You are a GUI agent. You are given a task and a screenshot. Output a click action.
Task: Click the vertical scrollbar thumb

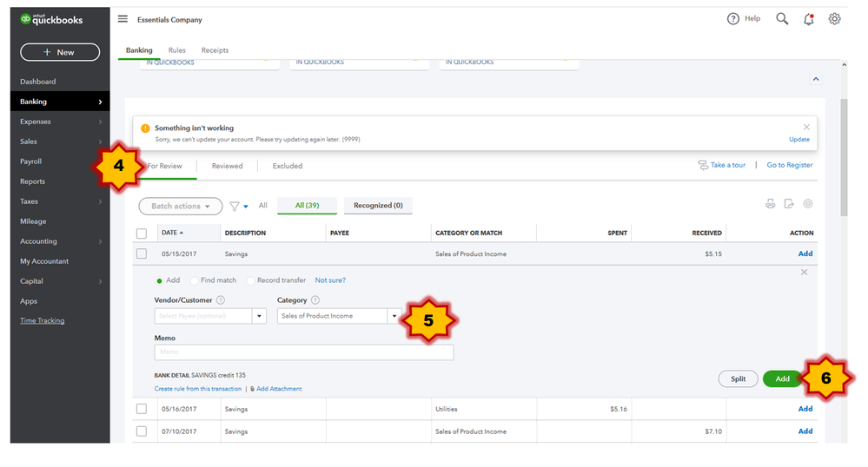pyautogui.click(x=844, y=158)
